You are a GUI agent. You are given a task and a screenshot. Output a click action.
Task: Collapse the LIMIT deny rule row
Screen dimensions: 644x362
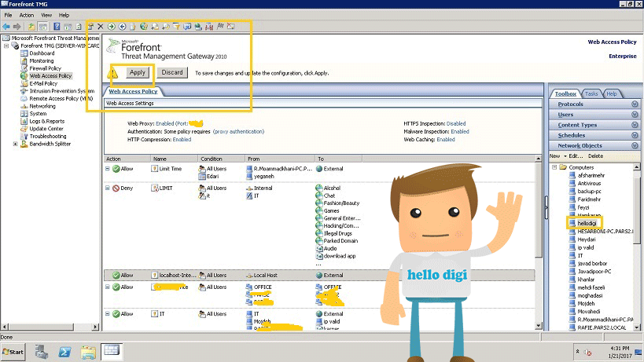tap(107, 188)
